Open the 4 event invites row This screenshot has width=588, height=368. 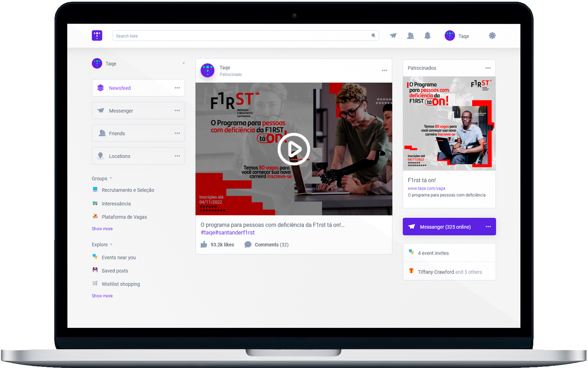pos(449,253)
